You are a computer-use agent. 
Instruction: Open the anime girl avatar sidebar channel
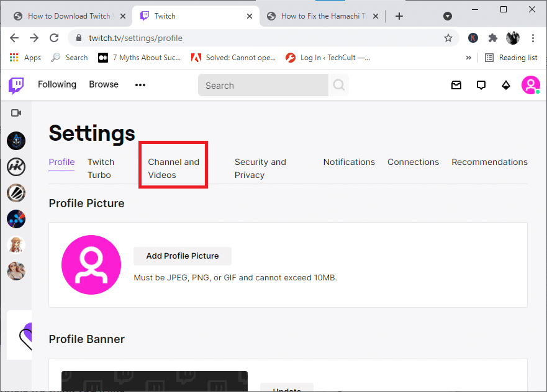click(x=16, y=245)
